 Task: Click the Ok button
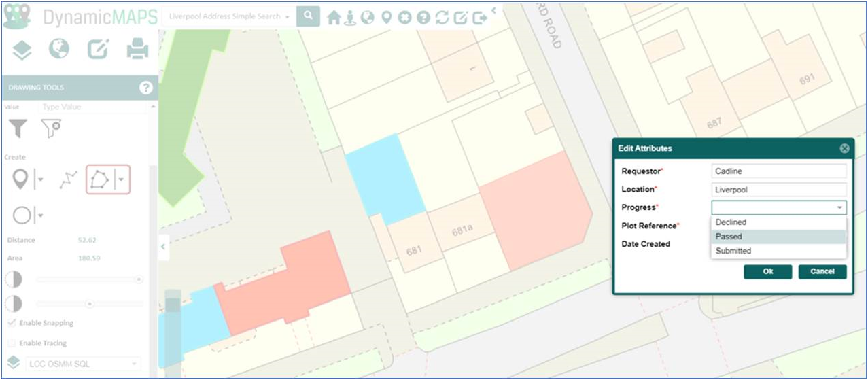point(768,271)
